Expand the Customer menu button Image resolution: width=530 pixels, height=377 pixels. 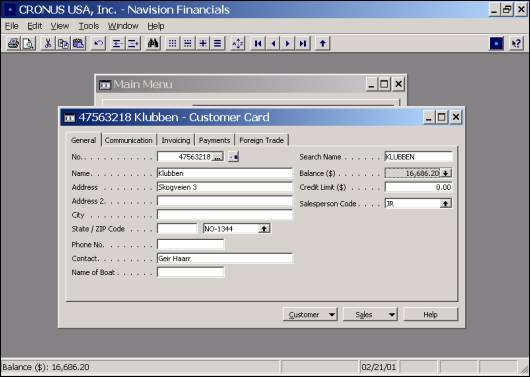pyautogui.click(x=310, y=314)
